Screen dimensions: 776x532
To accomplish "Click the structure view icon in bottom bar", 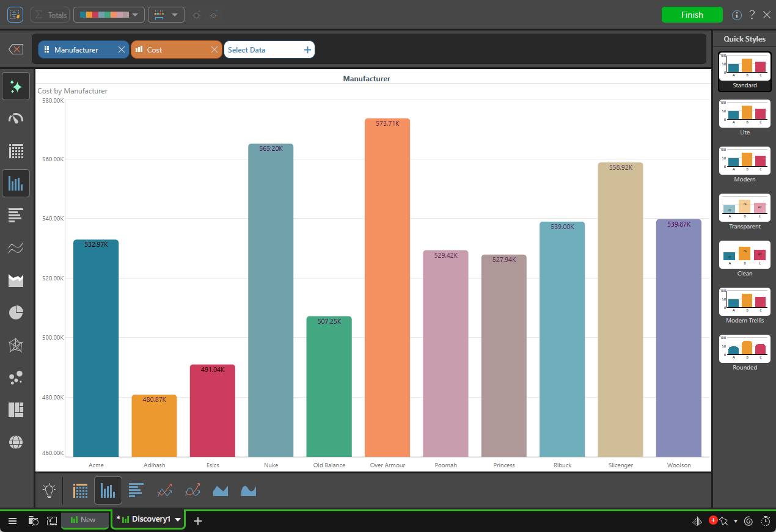I will [x=52, y=520].
